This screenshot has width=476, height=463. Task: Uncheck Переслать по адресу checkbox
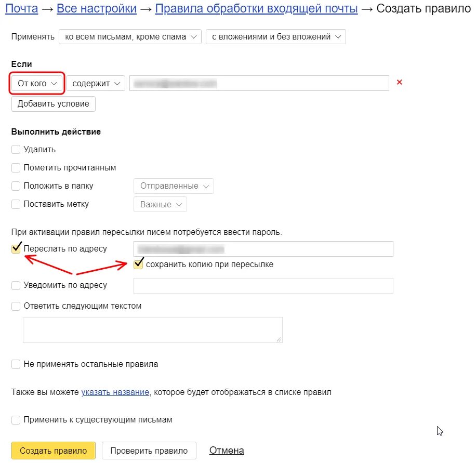click(x=16, y=249)
